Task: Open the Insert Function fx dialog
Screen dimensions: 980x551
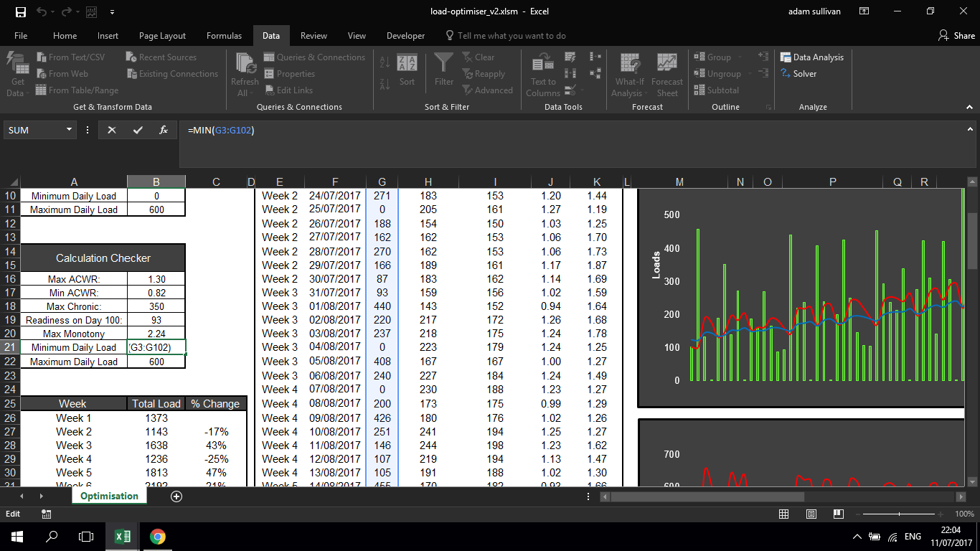Action: coord(164,130)
